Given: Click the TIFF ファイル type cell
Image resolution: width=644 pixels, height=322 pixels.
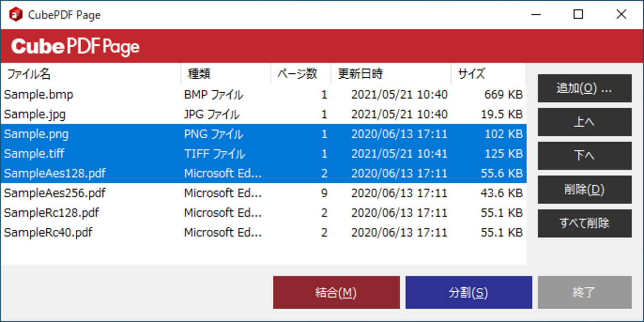Looking at the screenshot, I should pyautogui.click(x=215, y=154).
